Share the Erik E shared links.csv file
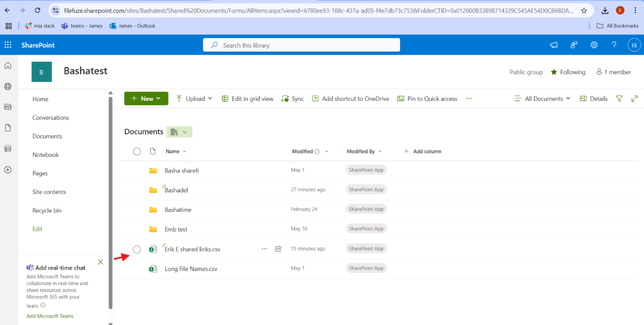The height and width of the screenshot is (325, 644). (x=278, y=249)
